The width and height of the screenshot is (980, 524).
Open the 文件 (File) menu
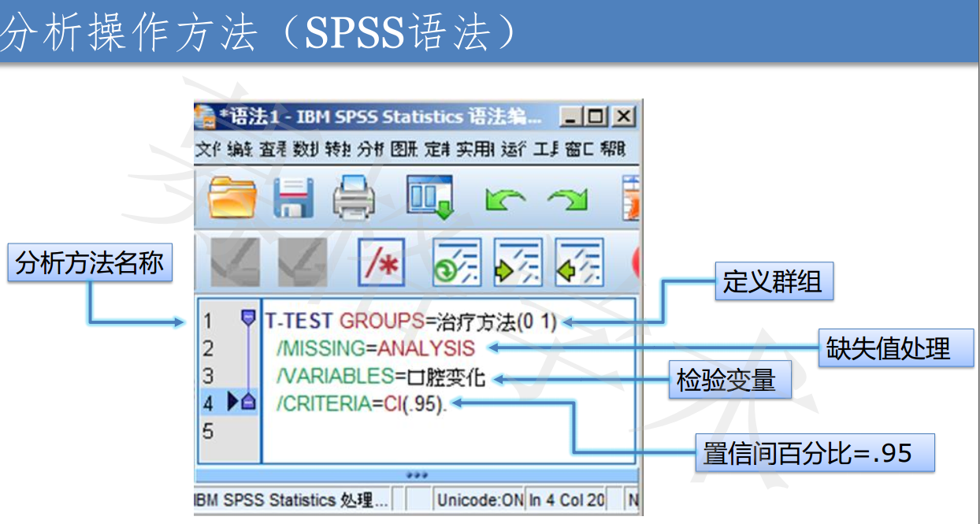[209, 149]
